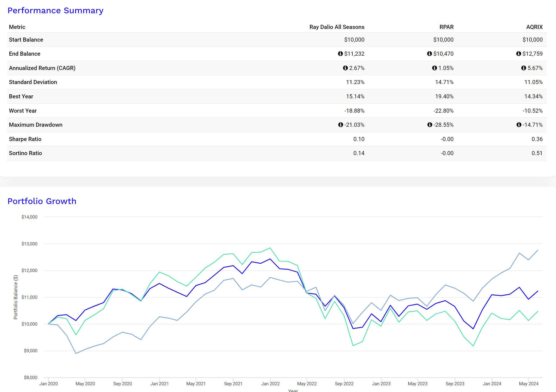This screenshot has height=392, width=556.
Task: Click the info icon beside Ray Dalio End Balance
Action: [340, 53]
